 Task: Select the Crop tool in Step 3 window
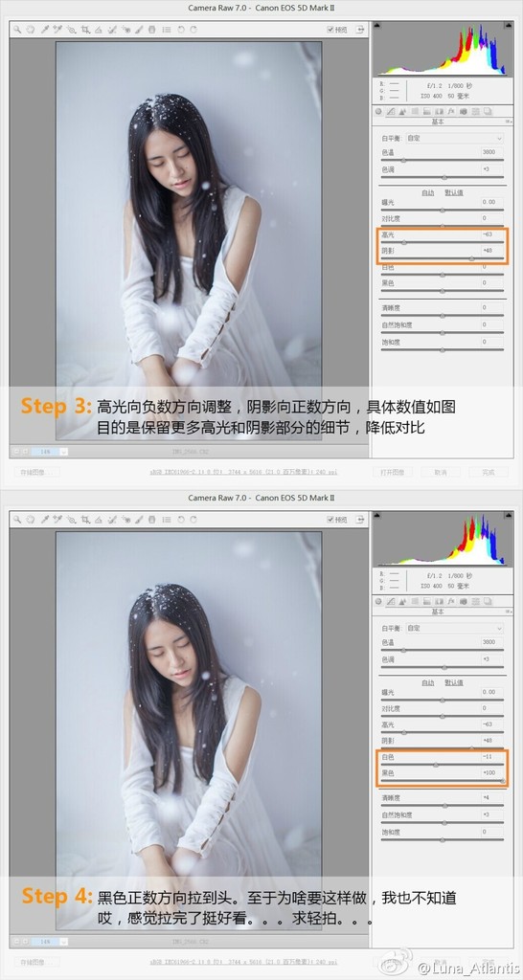(84, 30)
